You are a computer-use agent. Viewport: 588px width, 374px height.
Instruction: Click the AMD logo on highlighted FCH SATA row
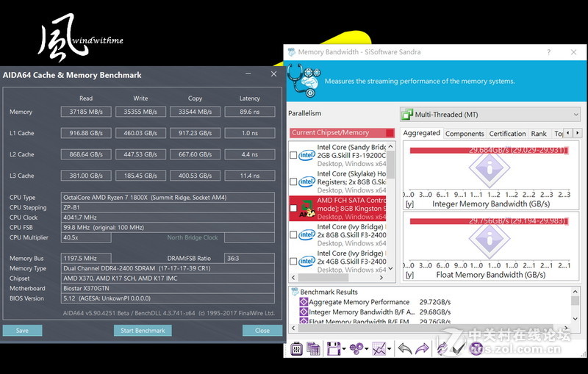coord(306,209)
